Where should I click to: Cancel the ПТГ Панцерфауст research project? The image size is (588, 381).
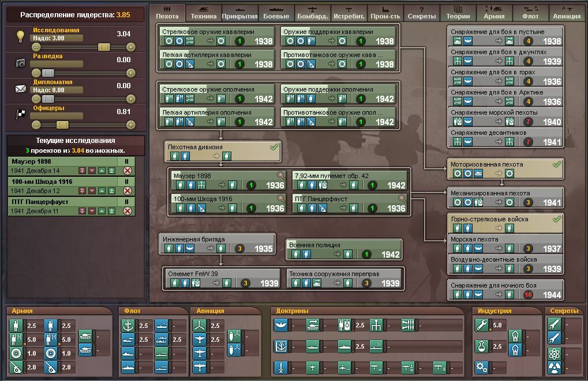[x=128, y=211]
